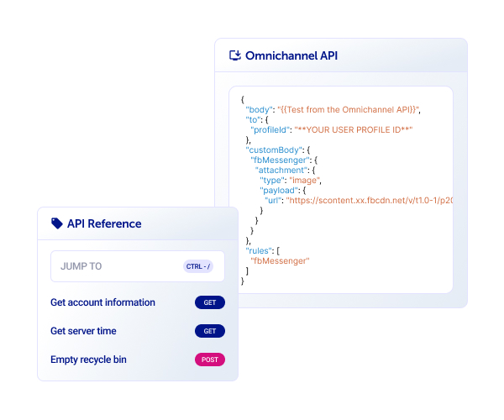Viewport: 504px width, 420px height.
Task: Click the API Reference tag icon
Action: [56, 223]
